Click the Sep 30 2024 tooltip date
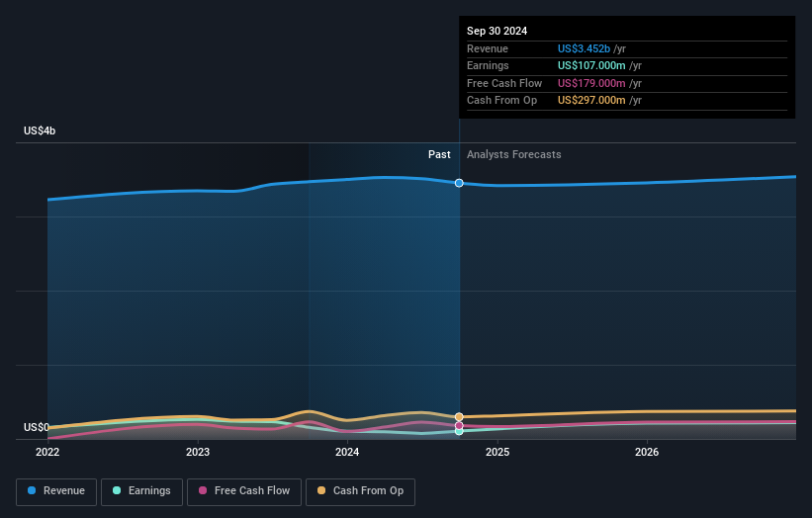Viewport: 812px width, 518px height. tap(496, 31)
